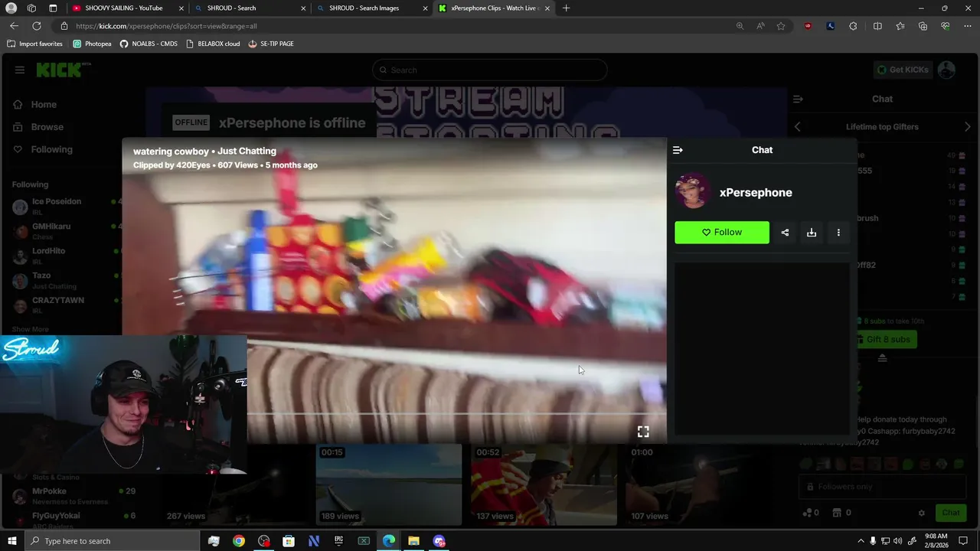Go back to previous page
Image resolution: width=980 pixels, height=551 pixels.
pyautogui.click(x=14, y=26)
